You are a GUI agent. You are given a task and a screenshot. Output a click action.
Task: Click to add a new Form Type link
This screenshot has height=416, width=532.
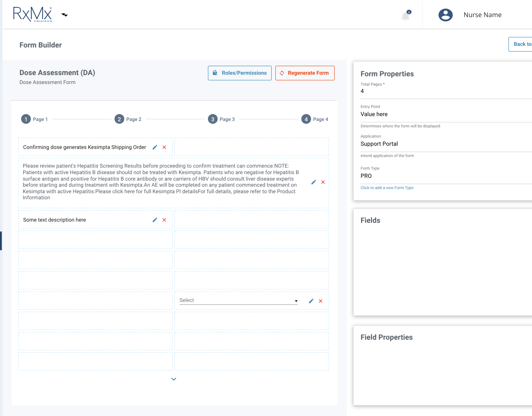tap(387, 188)
